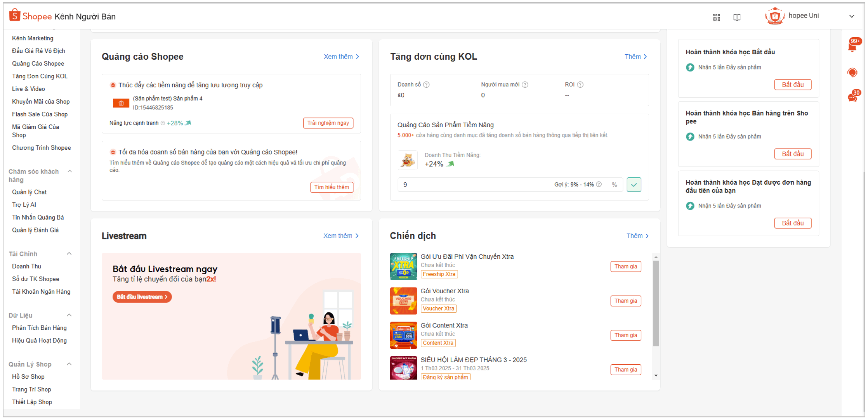Click Bắt đầu livestream button

click(142, 297)
